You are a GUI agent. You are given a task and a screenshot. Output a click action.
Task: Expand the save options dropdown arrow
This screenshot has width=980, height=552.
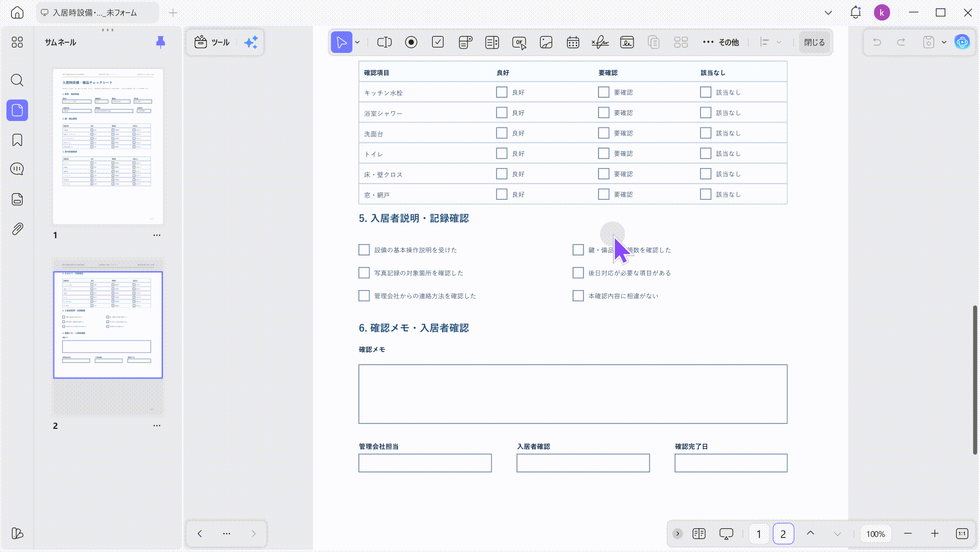[x=944, y=42]
